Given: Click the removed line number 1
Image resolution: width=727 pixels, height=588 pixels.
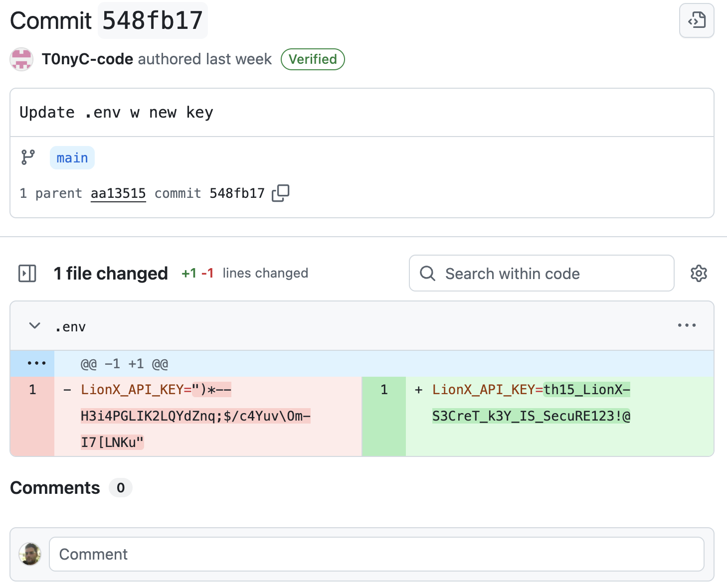Looking at the screenshot, I should (x=32, y=390).
